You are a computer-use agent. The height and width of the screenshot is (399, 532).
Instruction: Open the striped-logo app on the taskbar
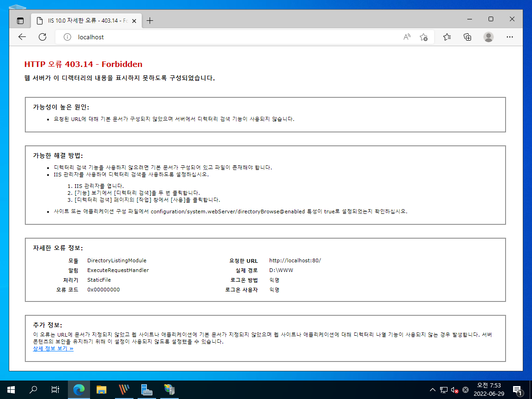click(124, 390)
